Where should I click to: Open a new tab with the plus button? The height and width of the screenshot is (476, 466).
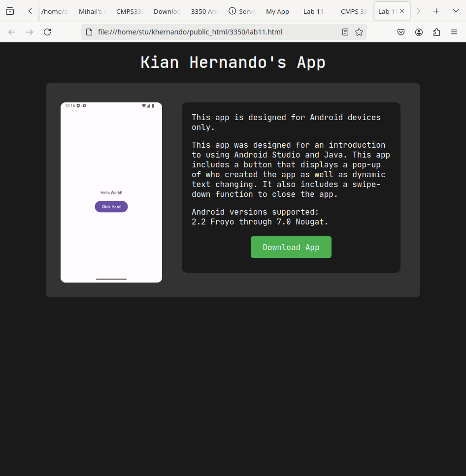click(436, 11)
